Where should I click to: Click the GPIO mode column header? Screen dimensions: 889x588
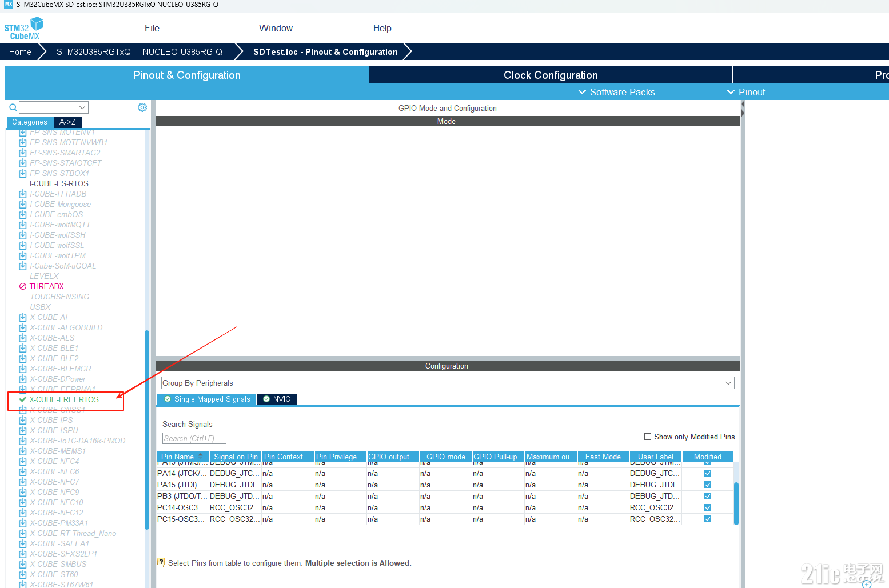[x=446, y=457]
